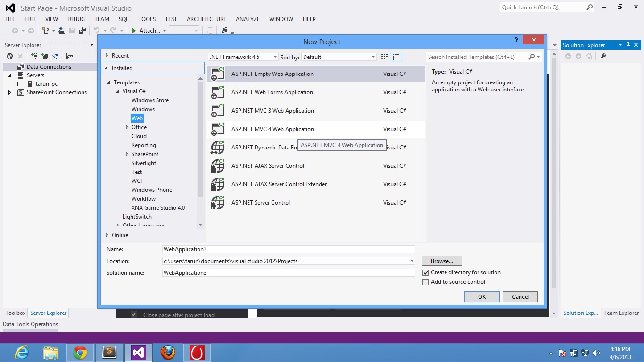Click the Attach green play icon
Viewport: 644px width, 362px height.
click(x=134, y=31)
